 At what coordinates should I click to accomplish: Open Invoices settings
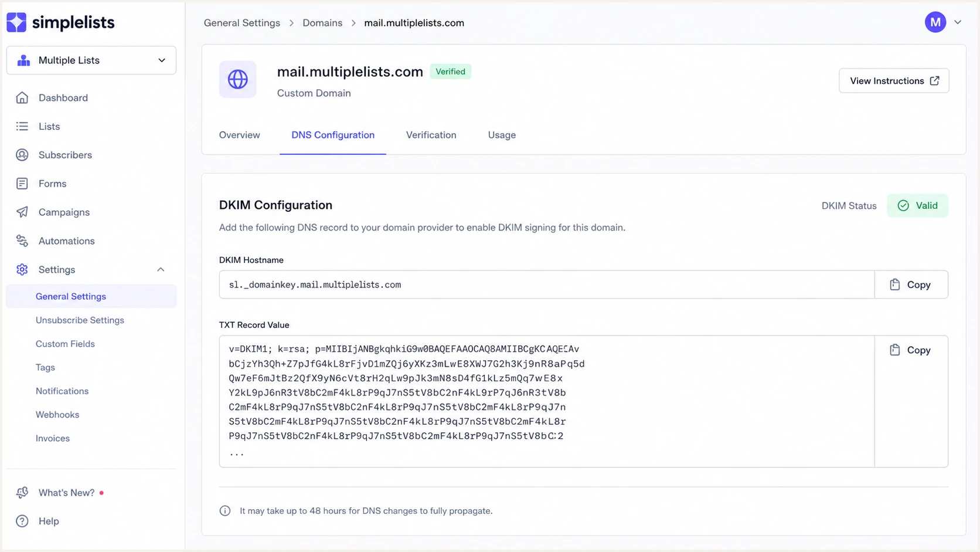tap(53, 438)
